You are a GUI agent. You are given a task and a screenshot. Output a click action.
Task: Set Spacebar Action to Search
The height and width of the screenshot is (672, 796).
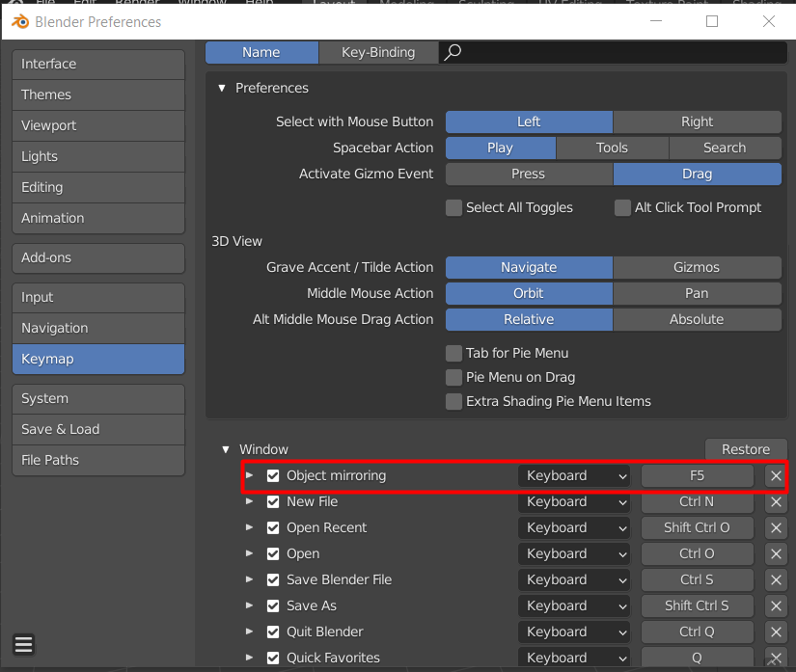725,148
